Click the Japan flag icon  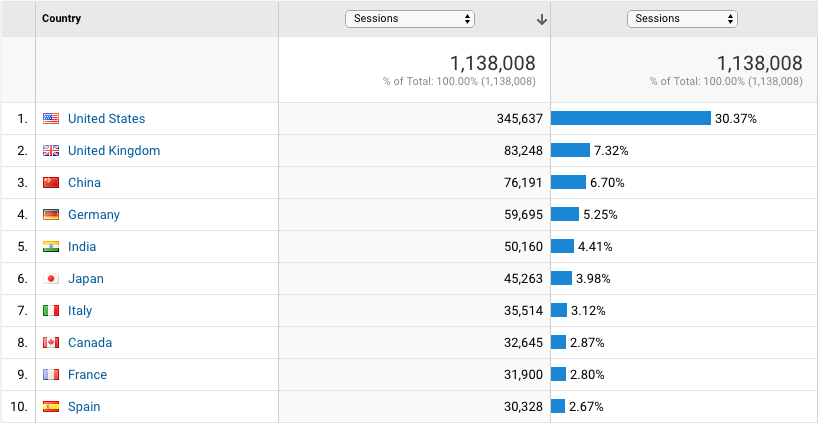point(51,279)
